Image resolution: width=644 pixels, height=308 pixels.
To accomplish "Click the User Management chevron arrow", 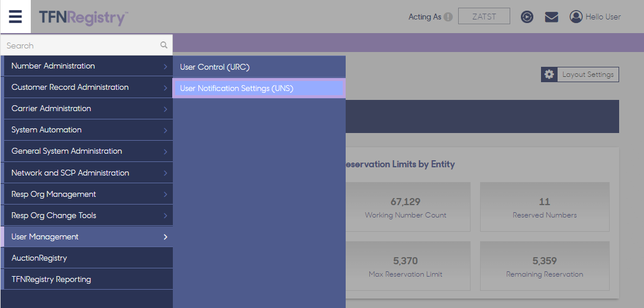I will tap(165, 237).
